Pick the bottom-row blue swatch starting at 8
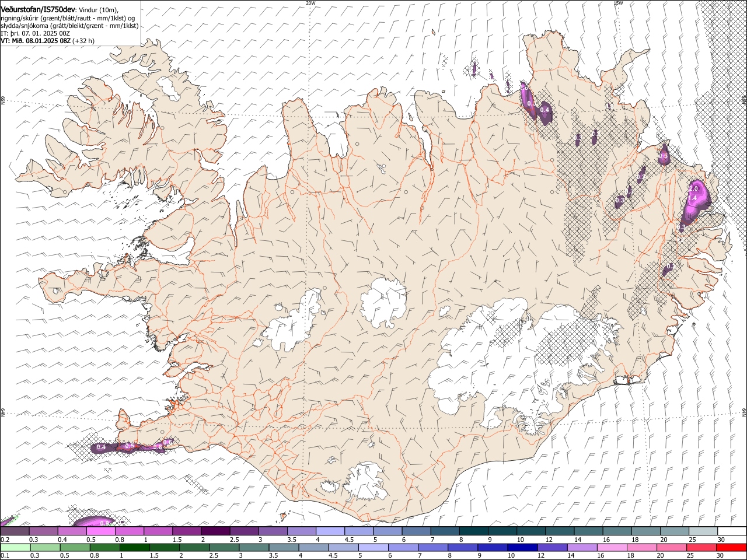 [462, 548]
